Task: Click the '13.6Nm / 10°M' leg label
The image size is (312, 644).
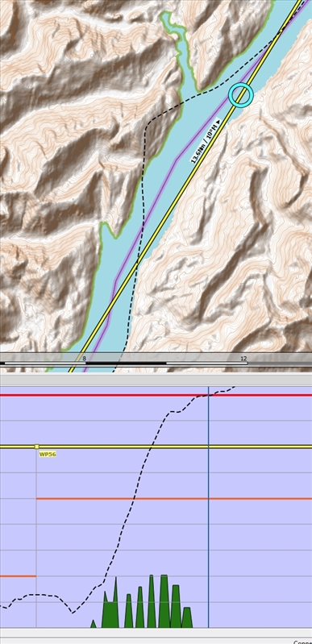Action: pyautogui.click(x=206, y=141)
